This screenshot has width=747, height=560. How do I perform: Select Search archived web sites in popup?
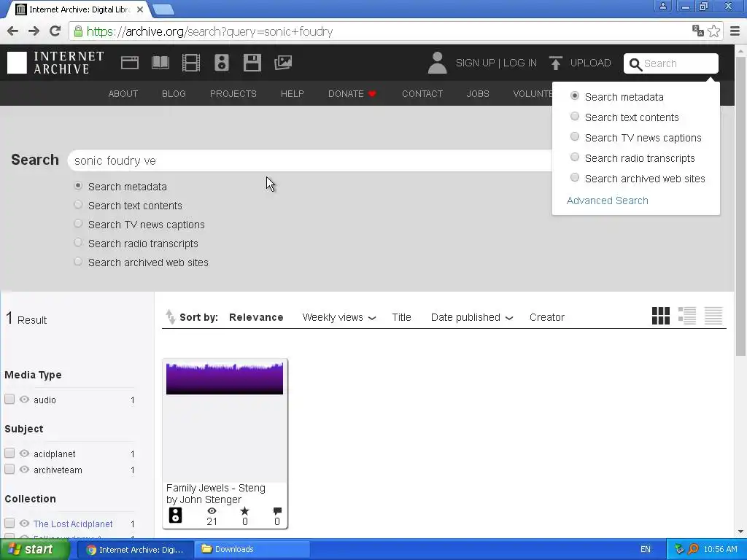[575, 178]
